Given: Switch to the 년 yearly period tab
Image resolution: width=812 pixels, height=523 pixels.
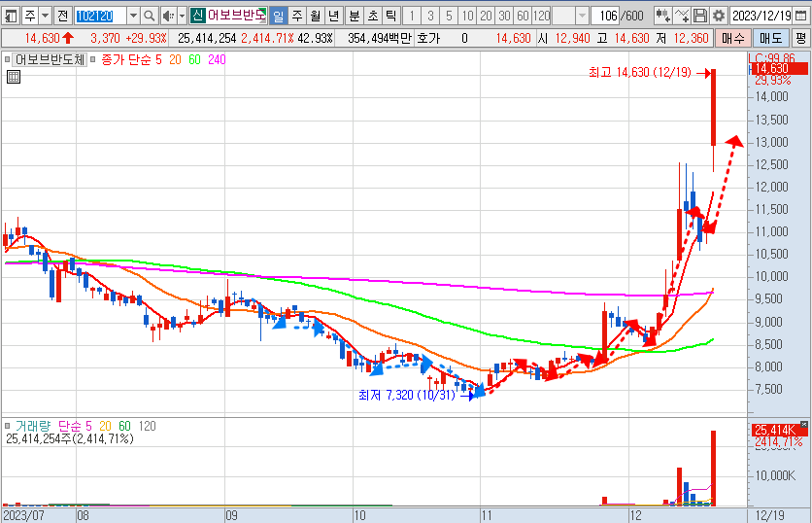Looking at the screenshot, I should 334,17.
